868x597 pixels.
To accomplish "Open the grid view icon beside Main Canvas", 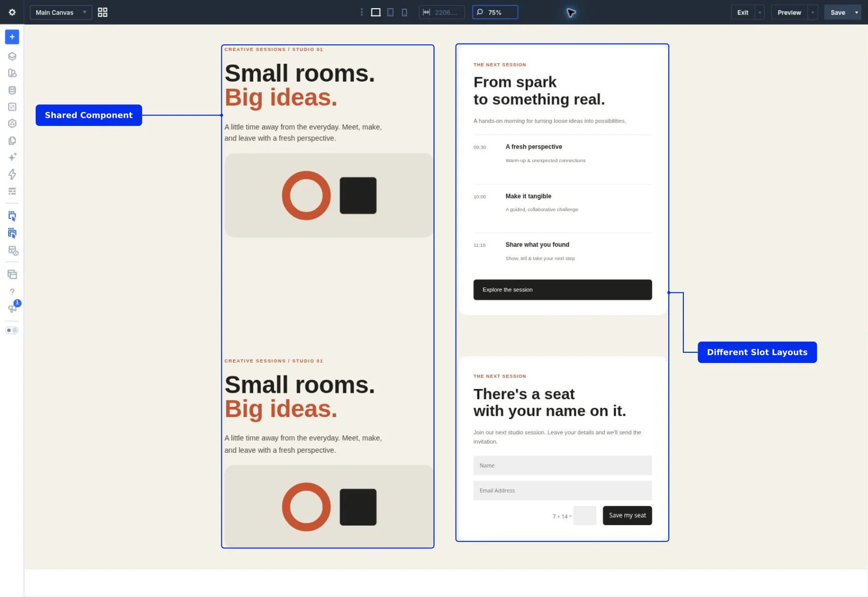I will pyautogui.click(x=102, y=13).
